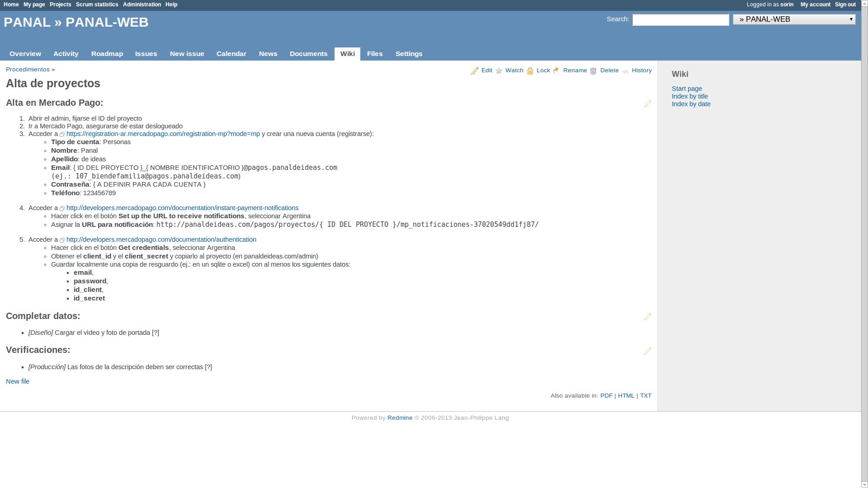This screenshot has height=488, width=868.
Task: Open Administration in top menu
Action: (142, 5)
